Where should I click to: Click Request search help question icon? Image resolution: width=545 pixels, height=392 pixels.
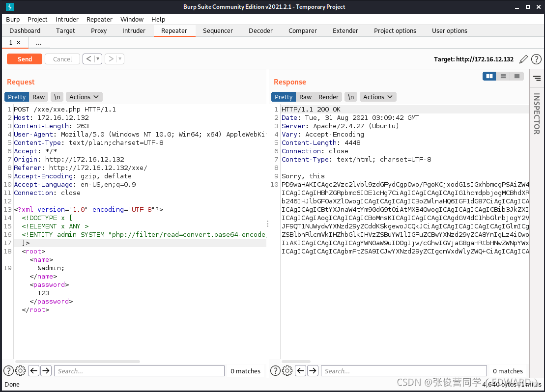pos(8,371)
